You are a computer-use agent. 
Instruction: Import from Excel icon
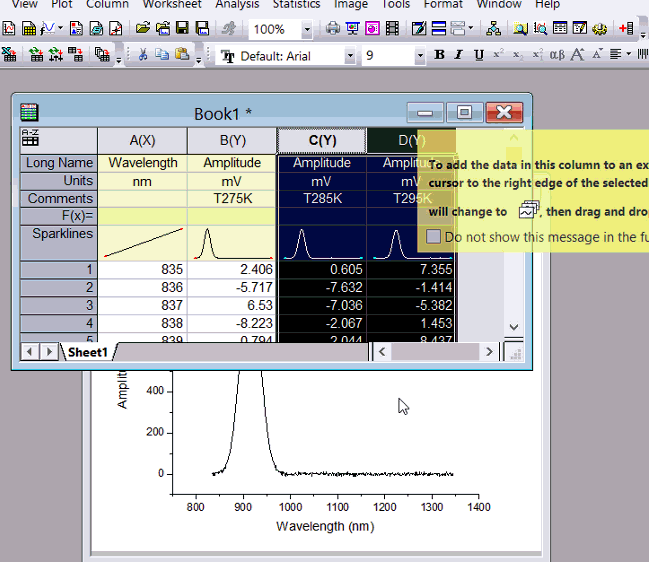(x=10, y=54)
